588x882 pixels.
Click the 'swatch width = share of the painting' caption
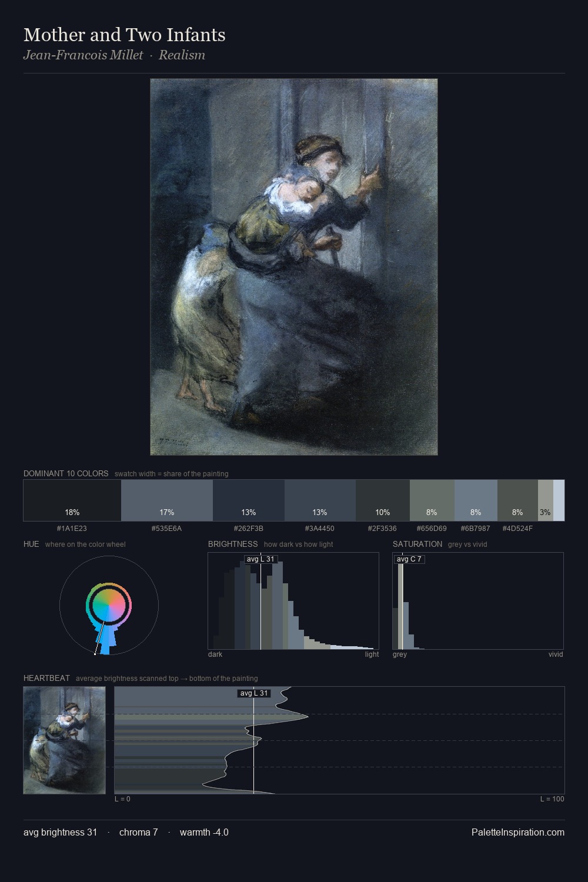[x=171, y=474]
